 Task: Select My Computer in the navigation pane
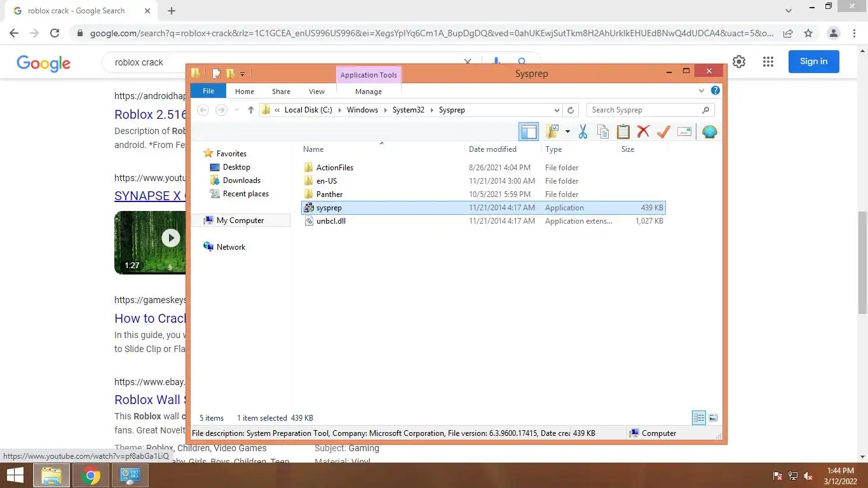pyautogui.click(x=240, y=220)
